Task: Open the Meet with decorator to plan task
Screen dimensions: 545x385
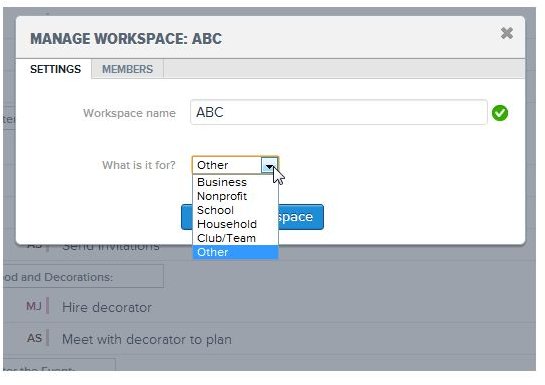Action: point(147,339)
